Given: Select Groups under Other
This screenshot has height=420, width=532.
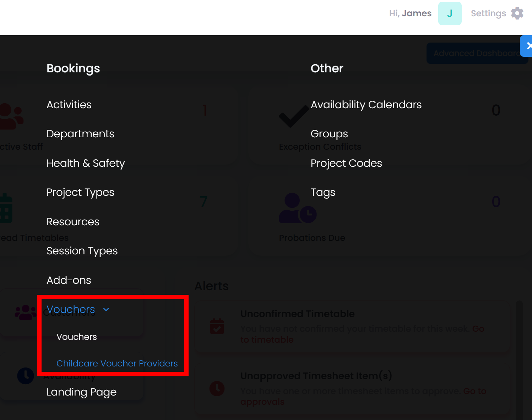Looking at the screenshot, I should coord(329,134).
